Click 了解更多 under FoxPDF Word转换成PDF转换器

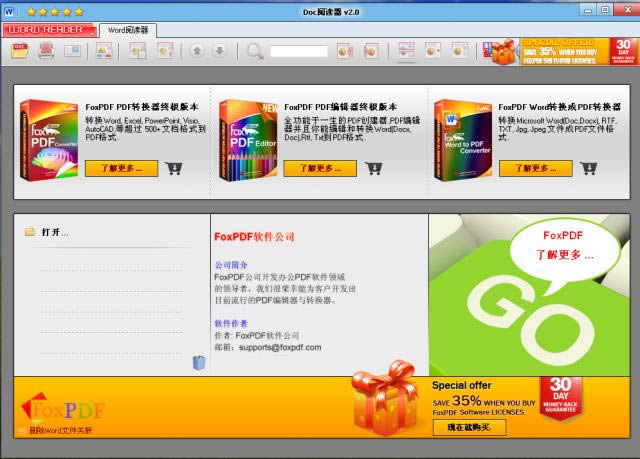[536, 168]
